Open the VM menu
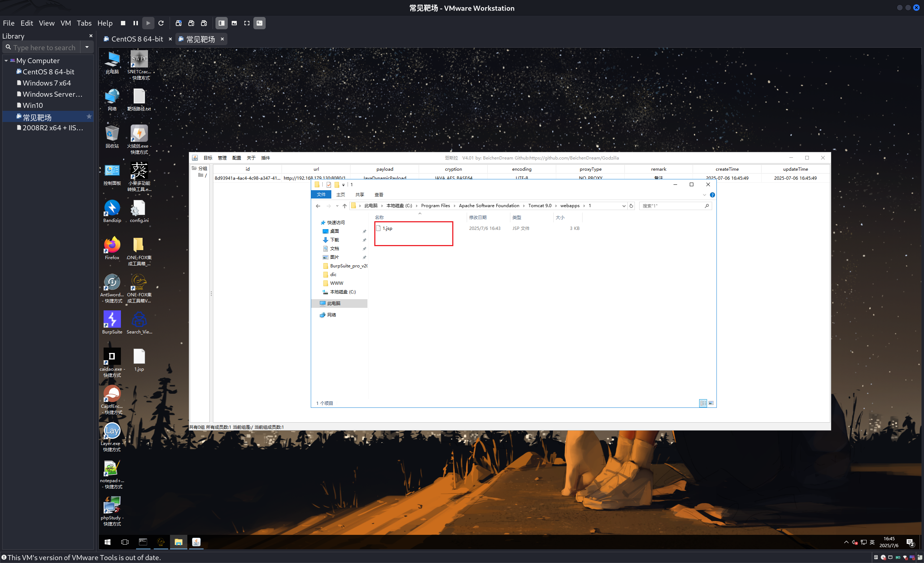The width and height of the screenshot is (924, 563). coord(66,23)
